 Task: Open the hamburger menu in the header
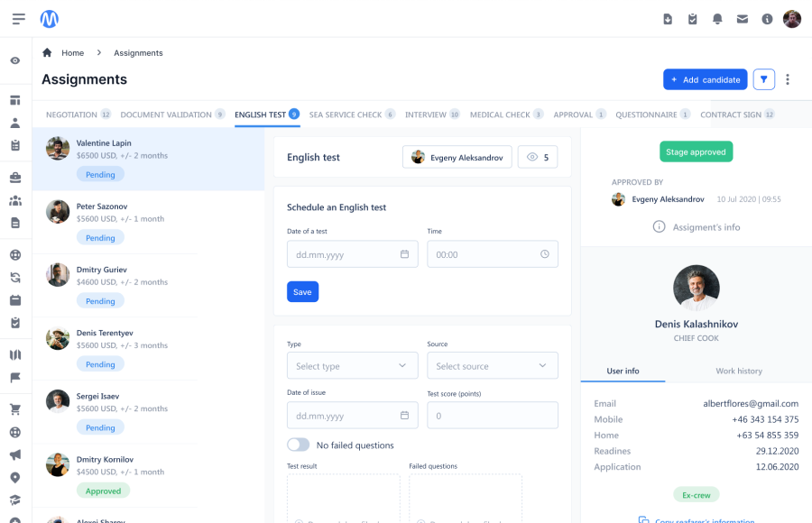coord(19,19)
